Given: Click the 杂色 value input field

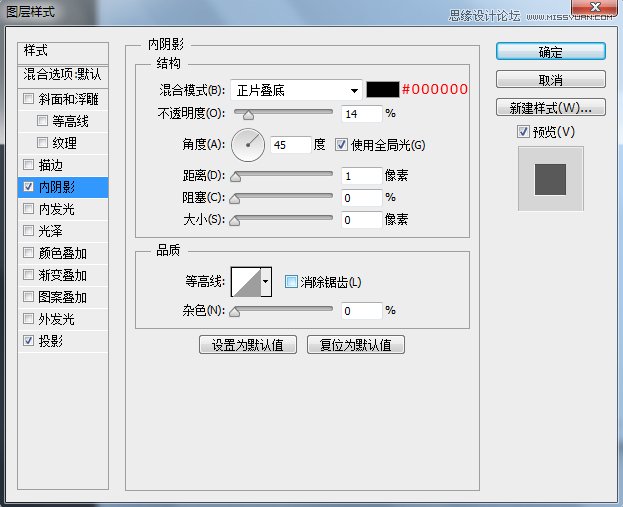Looking at the screenshot, I should (x=362, y=311).
